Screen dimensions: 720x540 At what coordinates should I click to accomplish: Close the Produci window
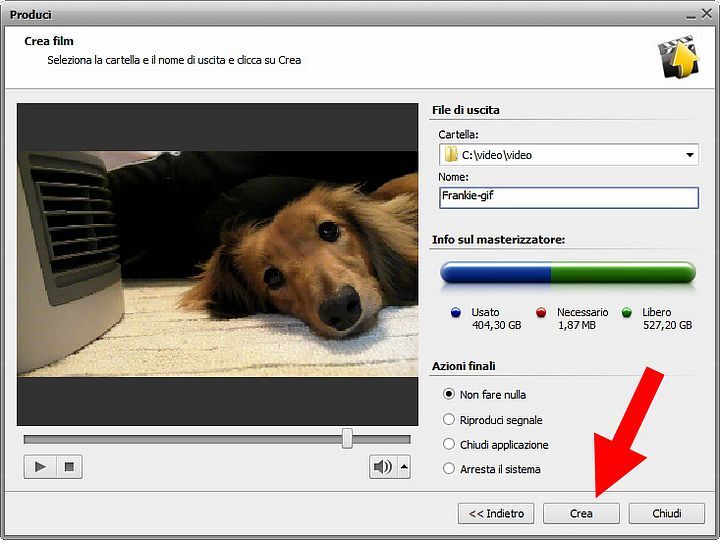point(707,14)
